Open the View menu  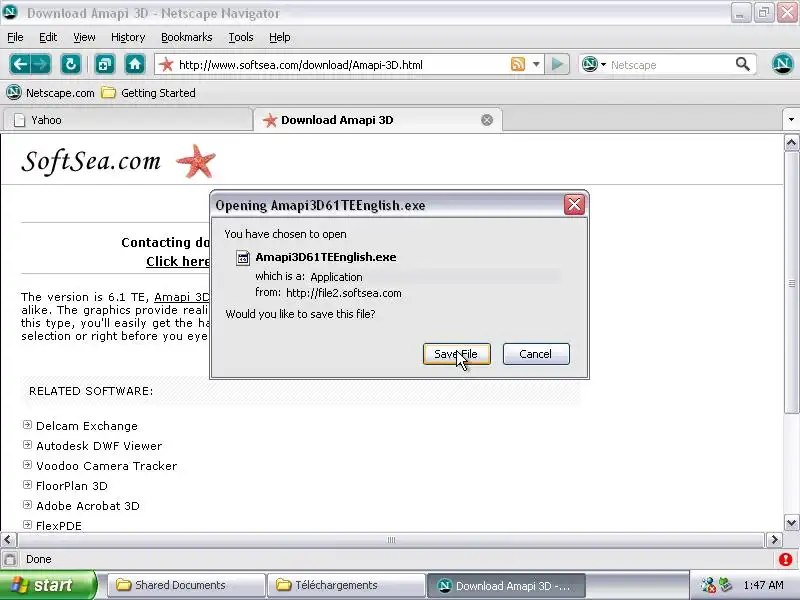84,37
